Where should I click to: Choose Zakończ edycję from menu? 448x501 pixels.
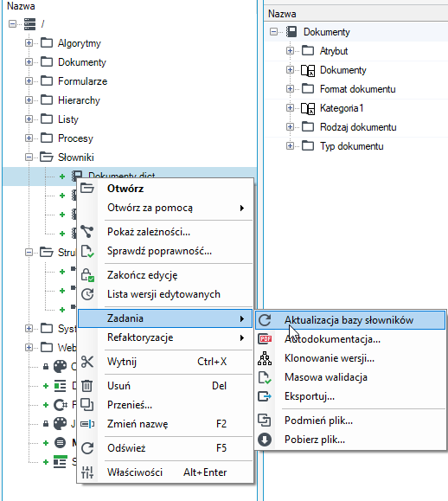tap(165, 275)
